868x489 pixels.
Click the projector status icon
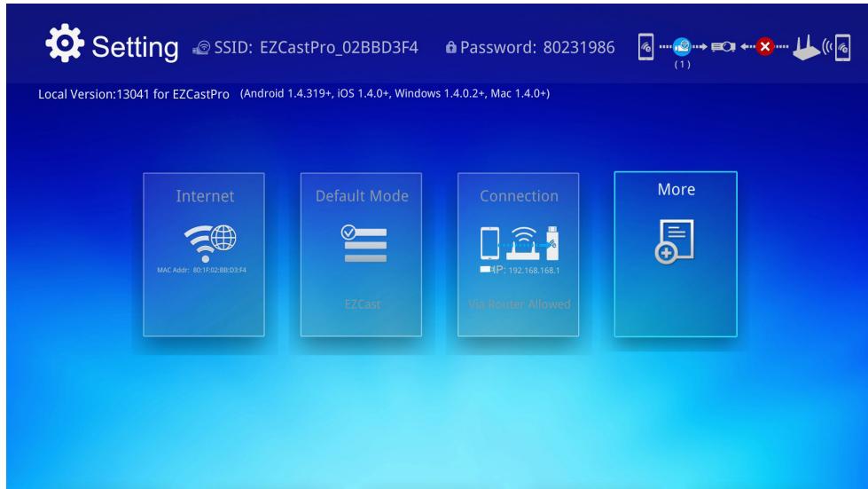tap(723, 47)
